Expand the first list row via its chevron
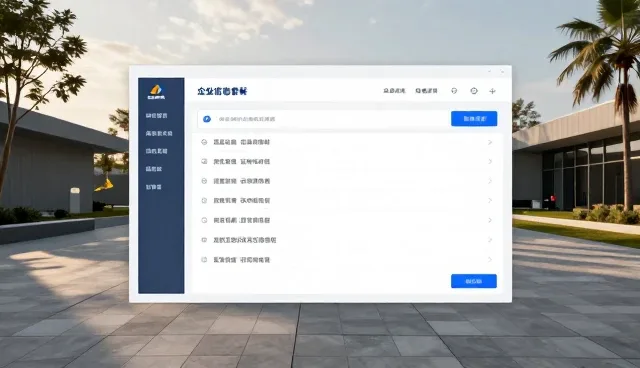Image resolution: width=640 pixels, height=368 pixels. (x=490, y=142)
